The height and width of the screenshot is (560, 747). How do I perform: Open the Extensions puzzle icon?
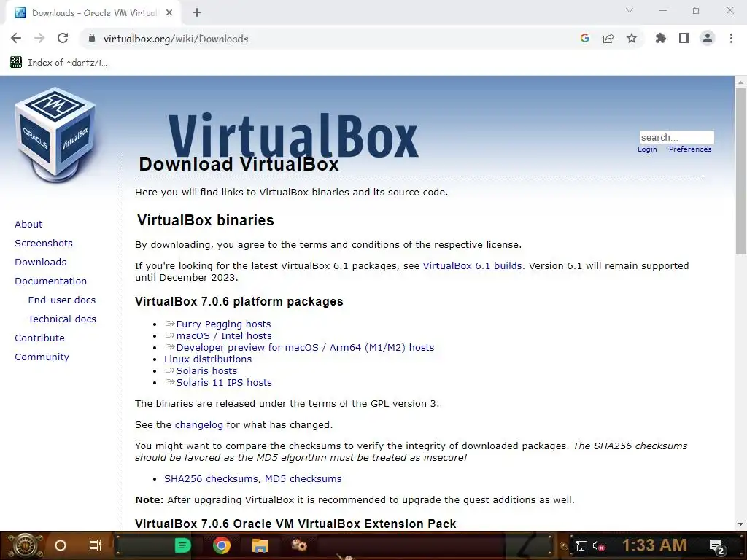pyautogui.click(x=661, y=39)
